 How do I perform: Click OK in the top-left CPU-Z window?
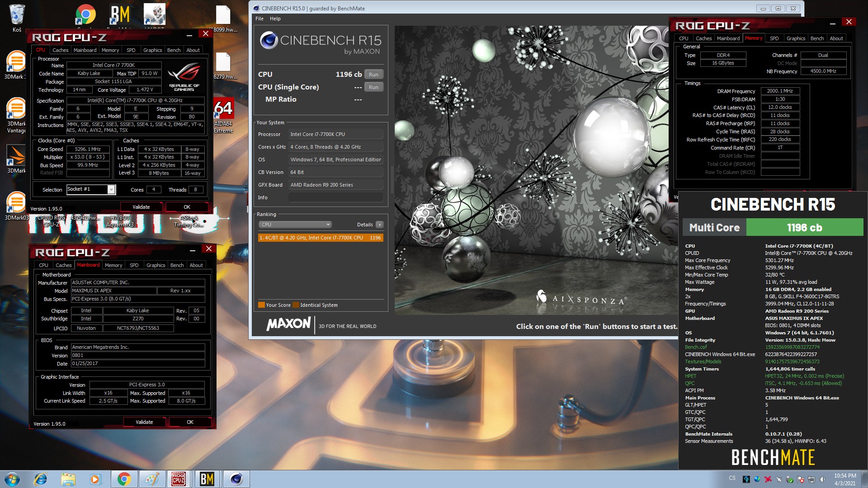(x=187, y=207)
